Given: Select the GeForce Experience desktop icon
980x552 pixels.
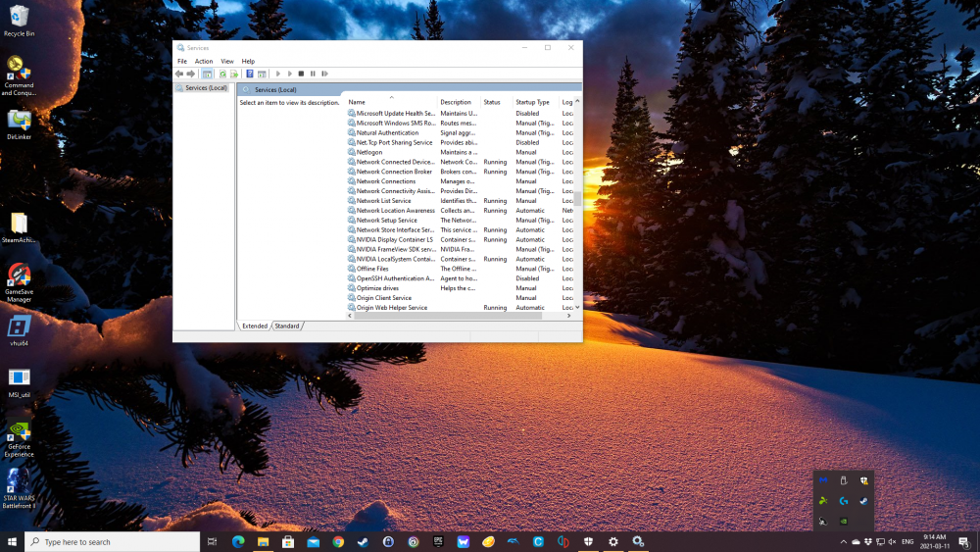Looking at the screenshot, I should (x=19, y=439).
